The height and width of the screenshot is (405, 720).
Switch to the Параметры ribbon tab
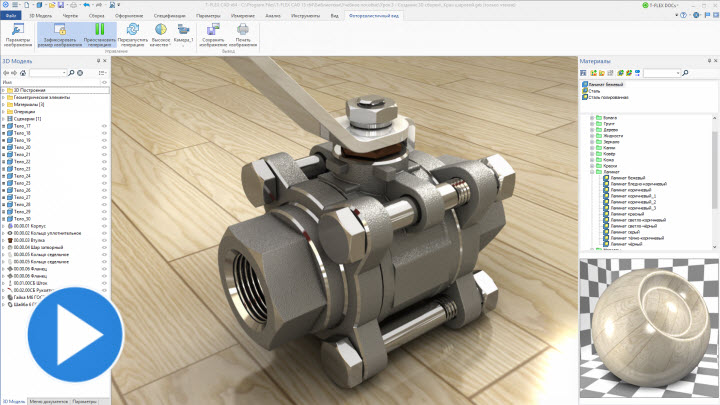click(208, 16)
